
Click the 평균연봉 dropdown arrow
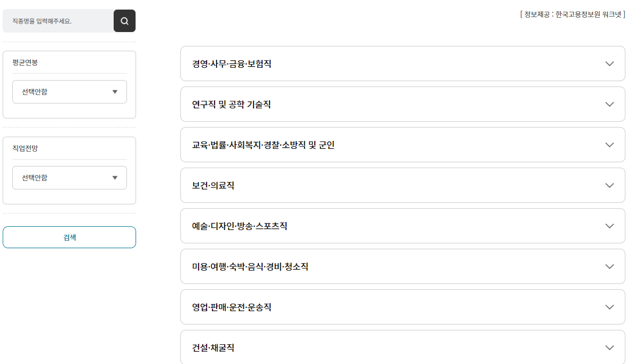tap(114, 92)
